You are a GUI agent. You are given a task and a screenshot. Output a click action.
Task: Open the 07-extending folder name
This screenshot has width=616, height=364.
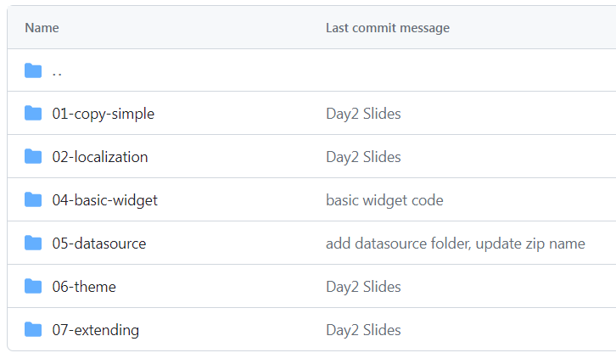coord(95,330)
